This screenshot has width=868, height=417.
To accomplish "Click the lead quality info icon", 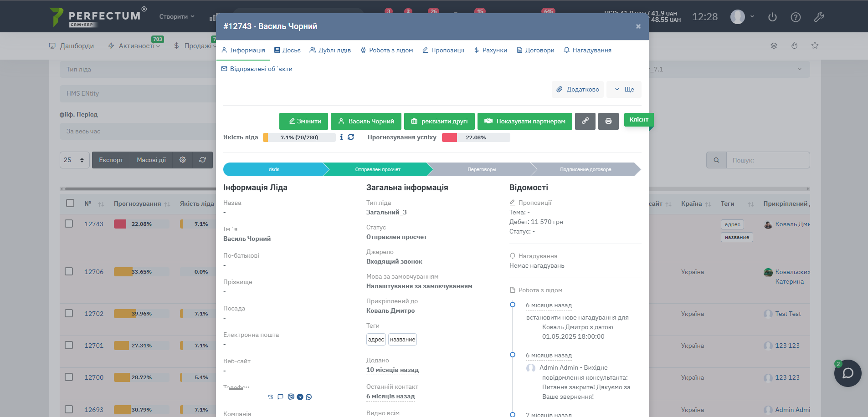I will pos(341,137).
